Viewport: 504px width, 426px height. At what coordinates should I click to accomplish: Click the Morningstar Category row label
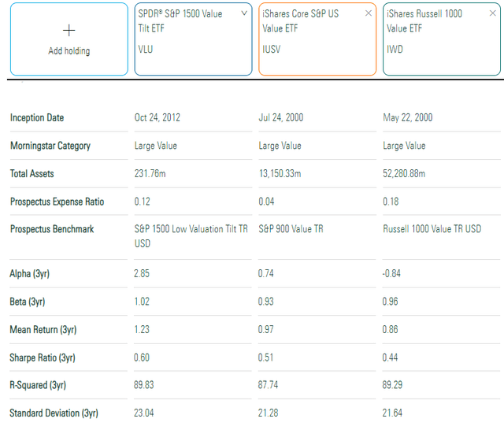pos(50,146)
